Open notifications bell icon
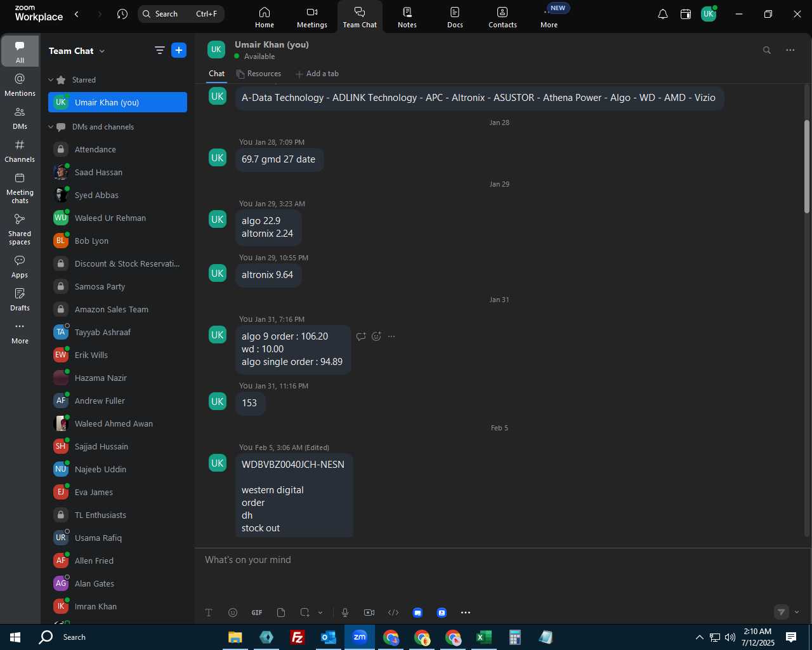Screen dimensions: 812x650 [662, 14]
